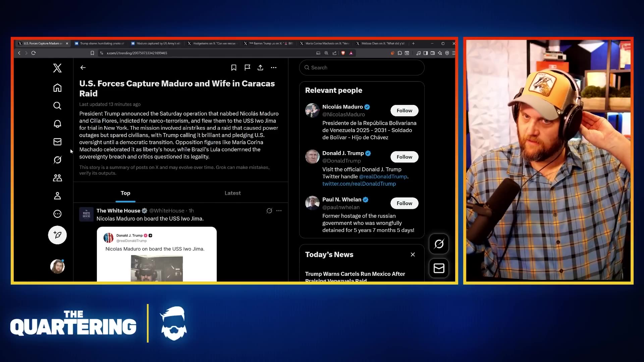The width and height of the screenshot is (644, 362).
Task: Open the More circle menu in sidebar
Action: (x=57, y=214)
